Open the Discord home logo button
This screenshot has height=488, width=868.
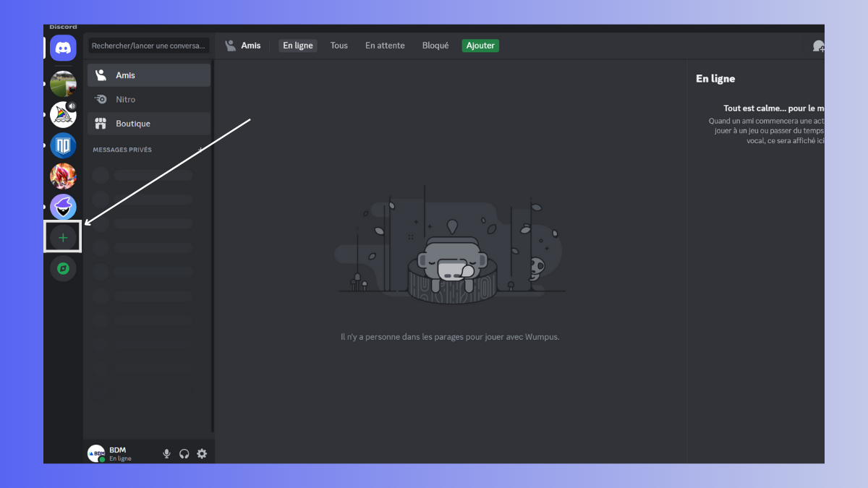63,48
